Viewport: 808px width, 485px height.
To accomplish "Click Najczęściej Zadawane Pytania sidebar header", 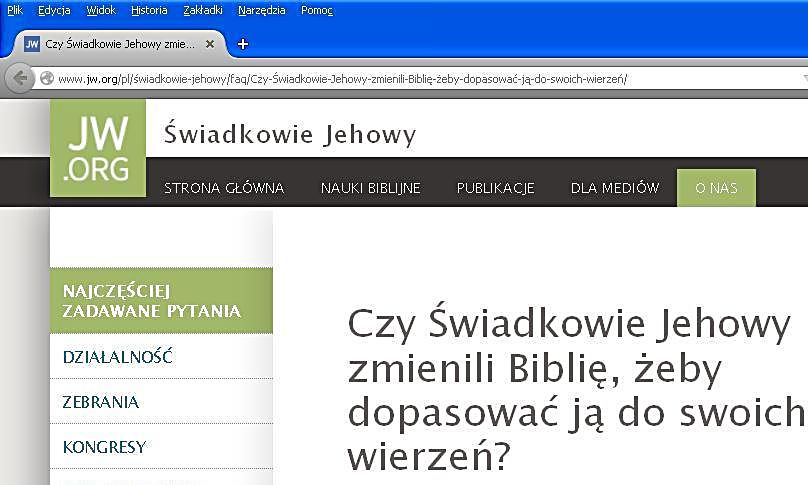I will 161,300.
